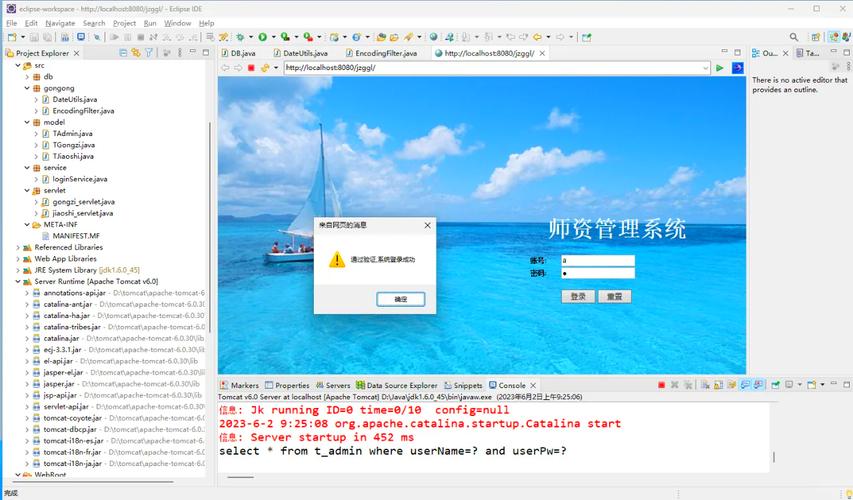
Task: Click the browser refresh icon
Action: point(265,68)
